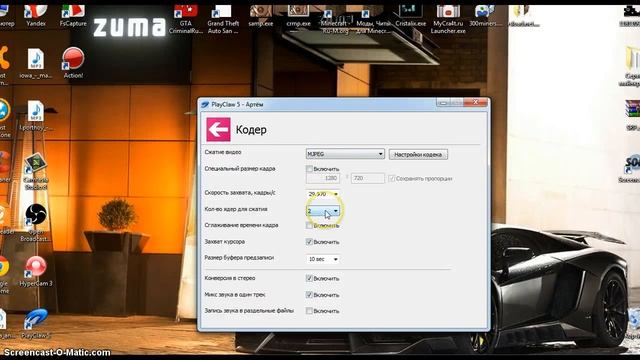Enable Запись звука в раздельные файлы checkbox

[309, 311]
